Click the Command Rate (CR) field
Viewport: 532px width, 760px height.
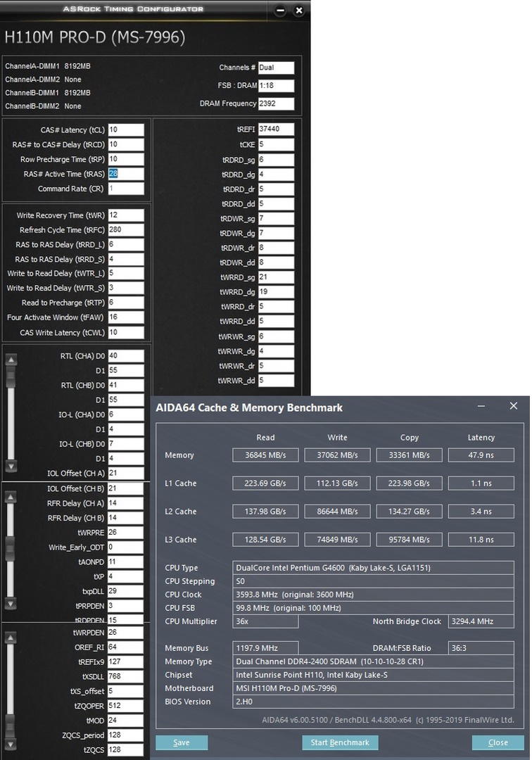[x=126, y=189]
